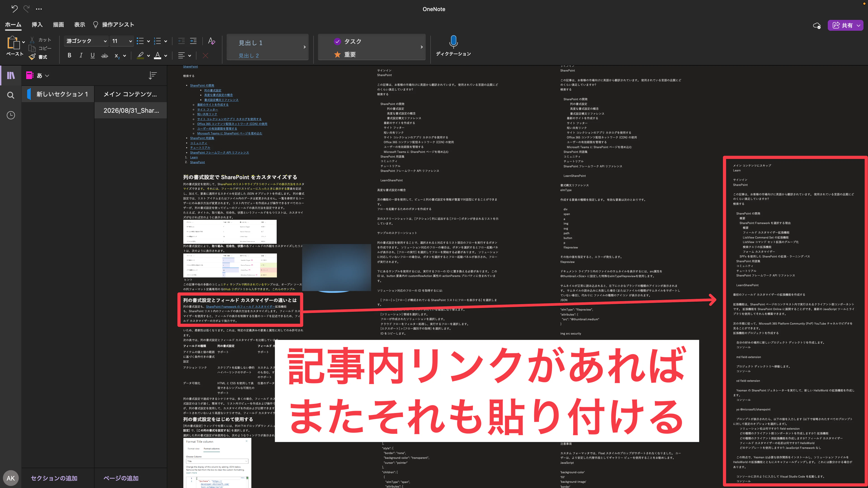Expand the styles gallery arrow

click(x=305, y=47)
